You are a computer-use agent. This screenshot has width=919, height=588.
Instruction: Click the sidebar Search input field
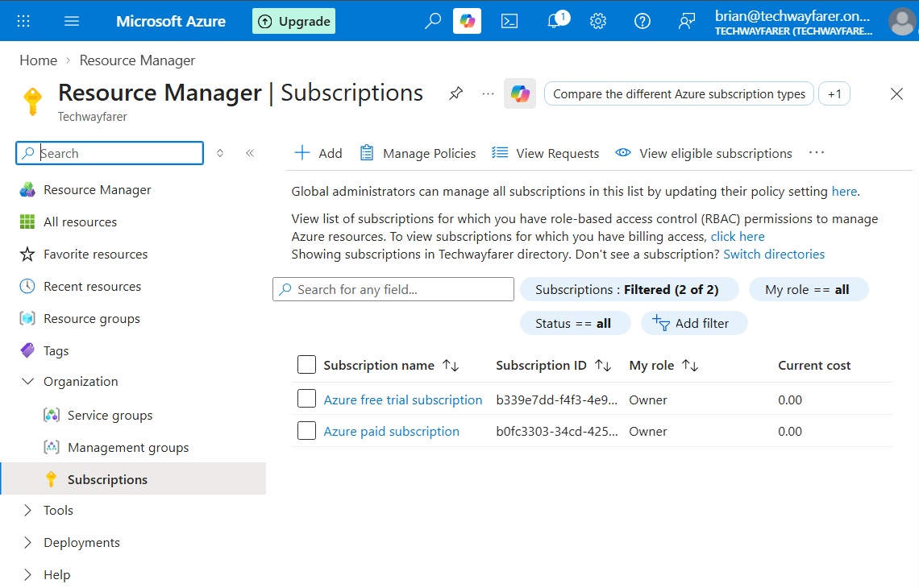[110, 153]
